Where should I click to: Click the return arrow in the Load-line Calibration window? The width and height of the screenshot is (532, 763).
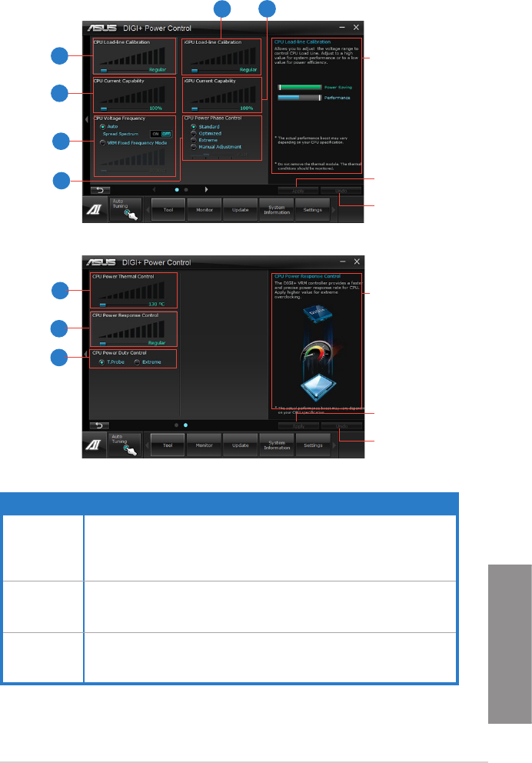coord(100,190)
